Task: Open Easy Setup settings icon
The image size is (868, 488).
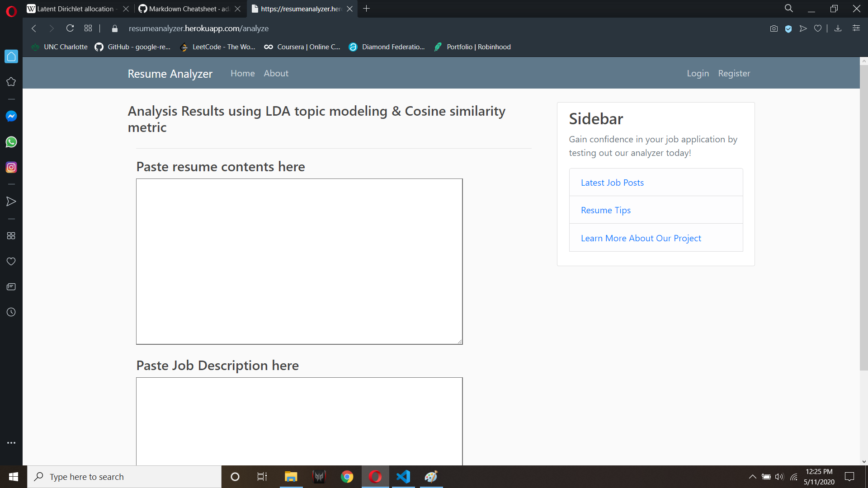Action: (x=856, y=28)
